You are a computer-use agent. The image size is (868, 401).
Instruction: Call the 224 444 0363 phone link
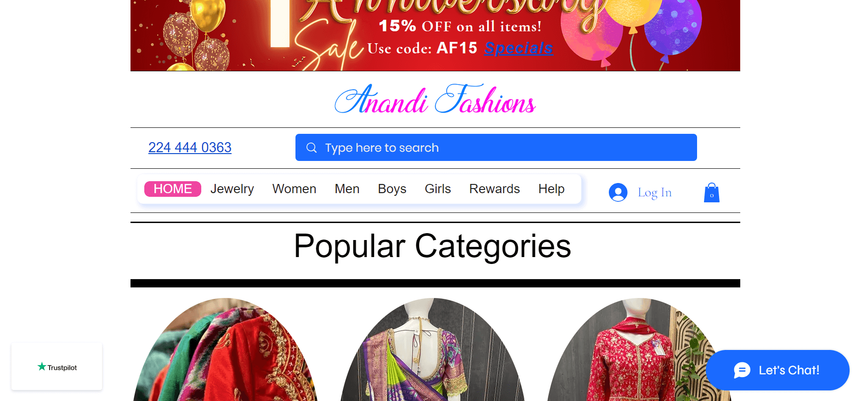[190, 148]
